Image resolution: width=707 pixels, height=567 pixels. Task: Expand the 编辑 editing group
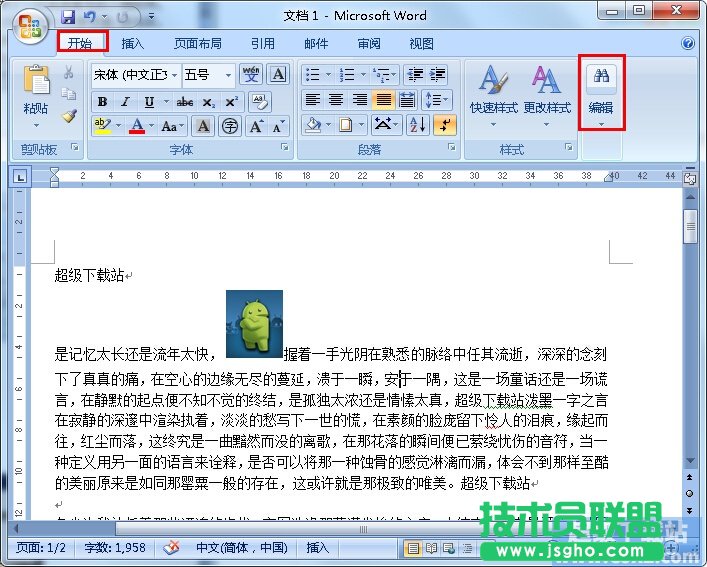click(601, 92)
